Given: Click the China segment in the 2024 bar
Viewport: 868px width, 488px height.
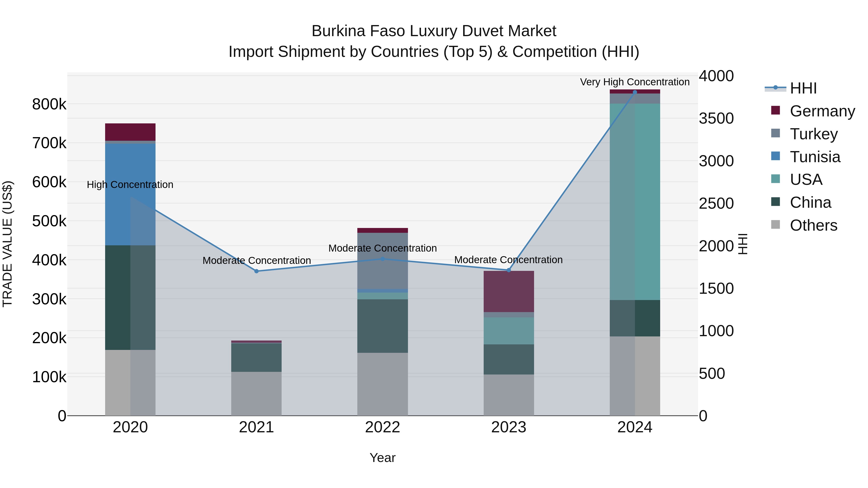Looking at the screenshot, I should 635,319.
